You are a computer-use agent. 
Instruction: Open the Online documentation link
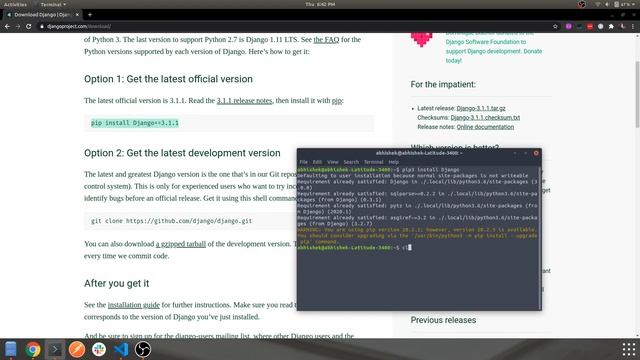485,127
